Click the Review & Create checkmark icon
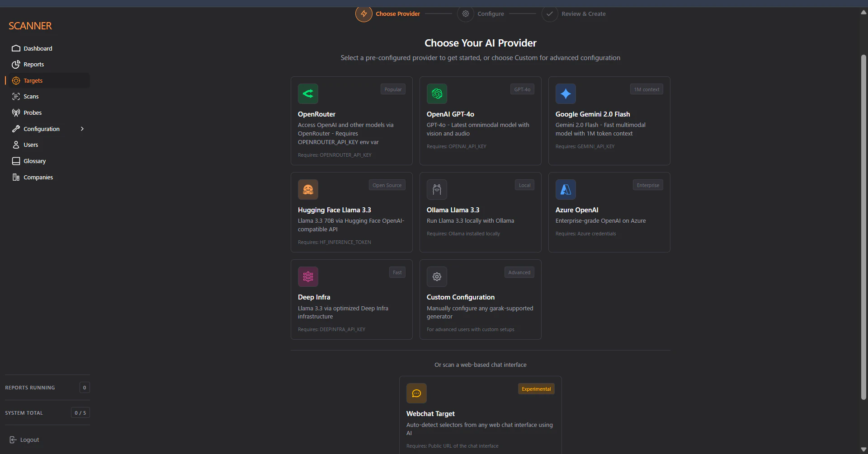 [x=550, y=14]
